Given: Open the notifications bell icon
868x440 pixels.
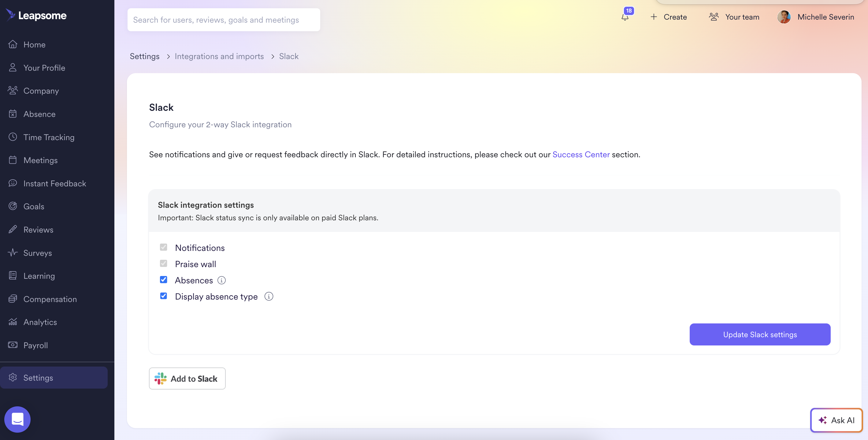Looking at the screenshot, I should point(625,17).
